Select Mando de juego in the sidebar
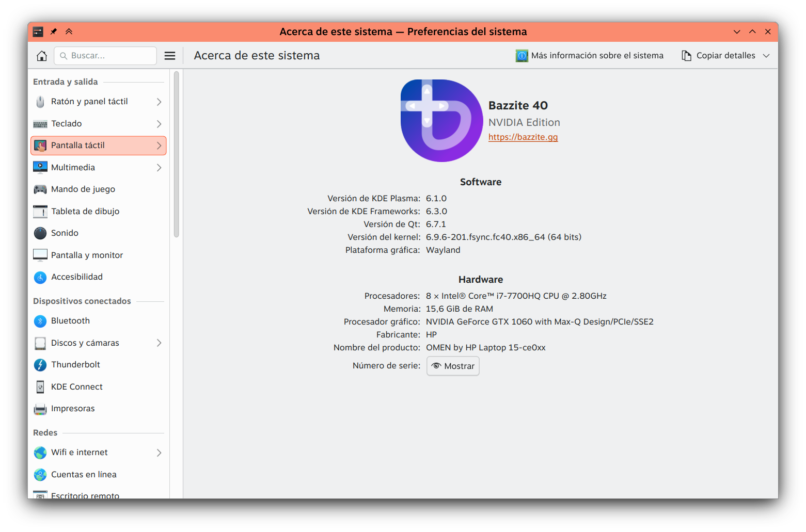 pos(99,189)
